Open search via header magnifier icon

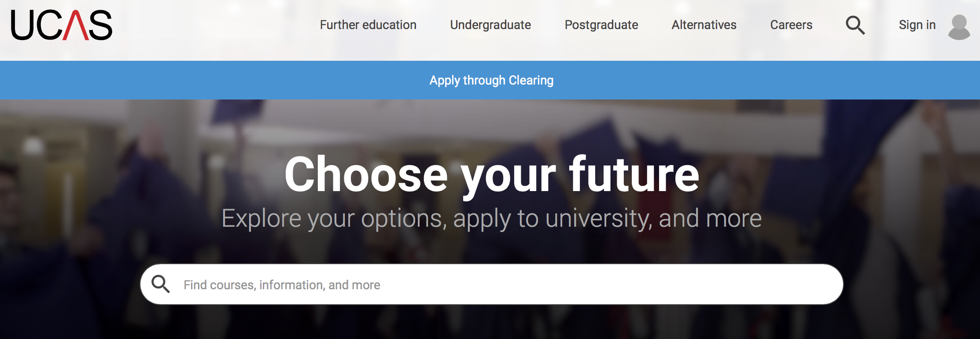coord(855,25)
